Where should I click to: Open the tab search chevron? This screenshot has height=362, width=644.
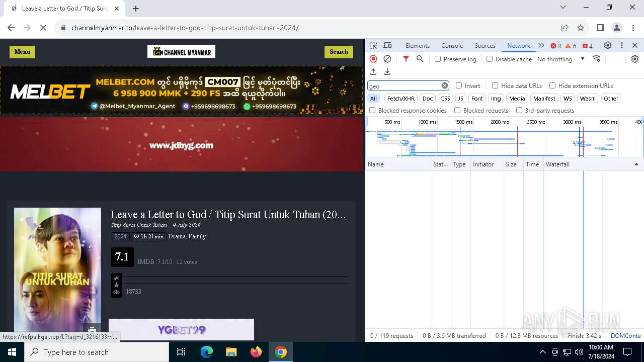pos(563,7)
